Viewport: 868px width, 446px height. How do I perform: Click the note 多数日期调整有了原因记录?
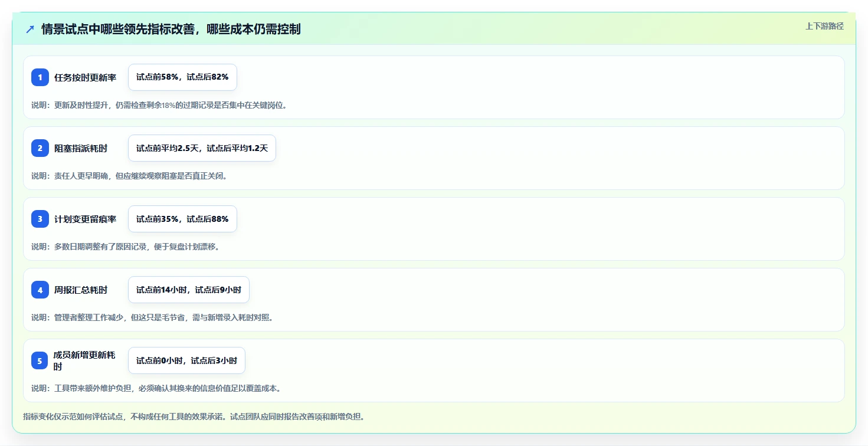(x=126, y=247)
